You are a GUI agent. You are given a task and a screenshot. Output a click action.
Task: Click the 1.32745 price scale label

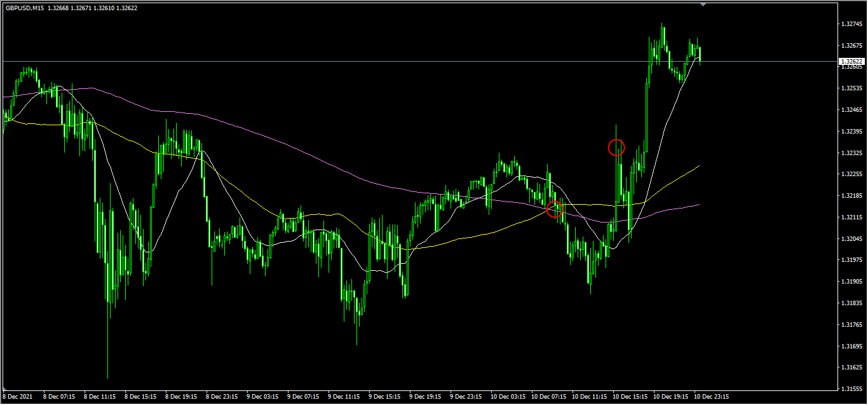click(x=850, y=24)
